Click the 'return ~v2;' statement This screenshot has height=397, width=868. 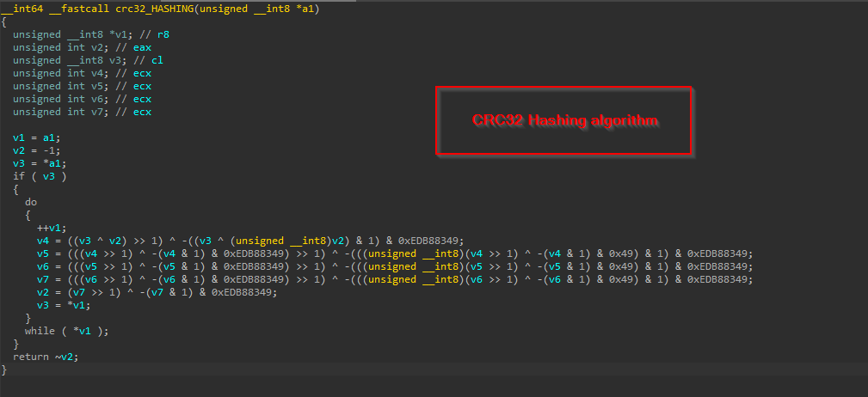click(x=39, y=357)
